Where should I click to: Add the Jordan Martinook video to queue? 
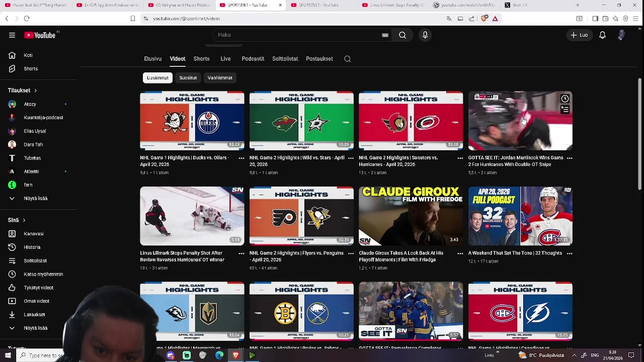coord(565,109)
